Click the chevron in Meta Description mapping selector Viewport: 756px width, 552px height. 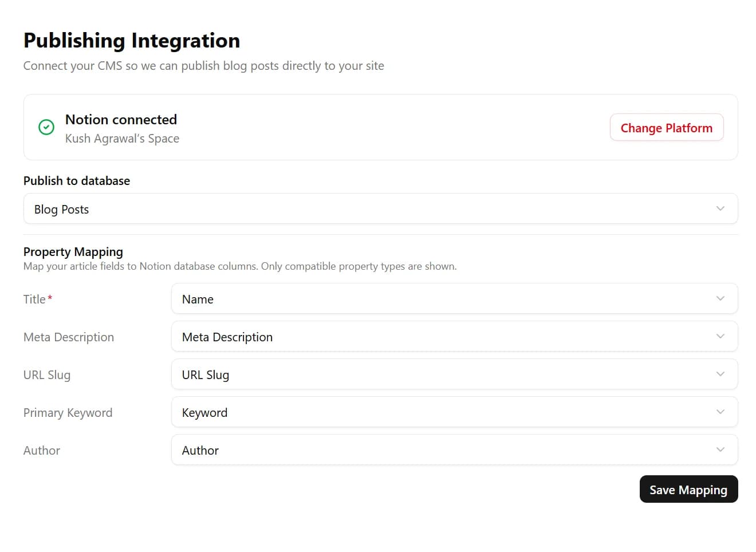(x=720, y=336)
